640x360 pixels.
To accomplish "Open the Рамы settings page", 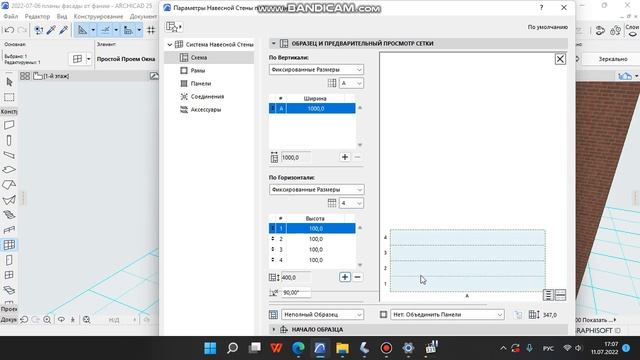I will (198, 71).
